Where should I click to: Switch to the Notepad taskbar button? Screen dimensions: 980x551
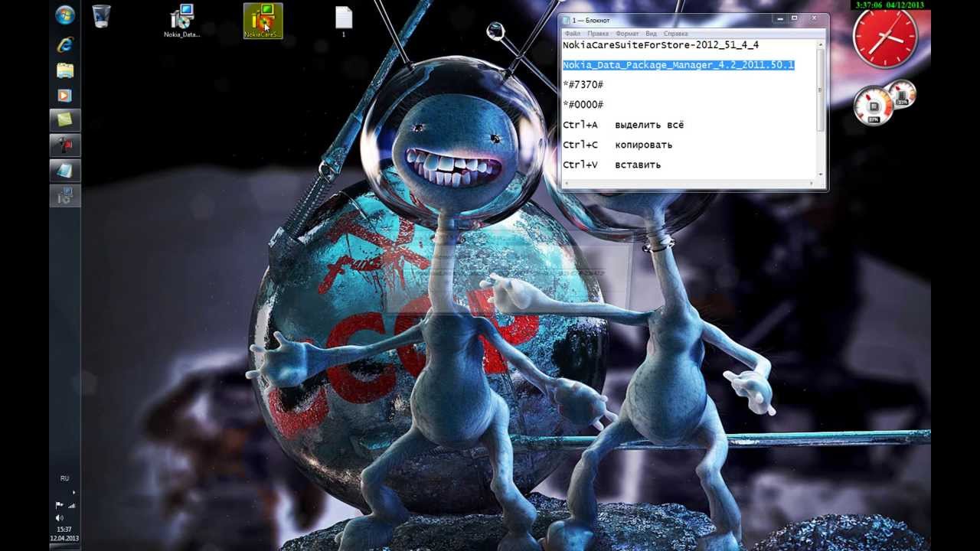[65, 170]
